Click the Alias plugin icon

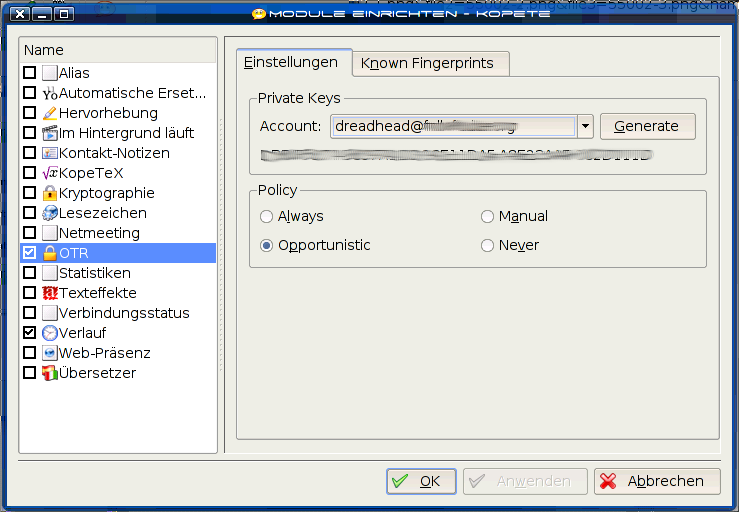click(x=49, y=73)
